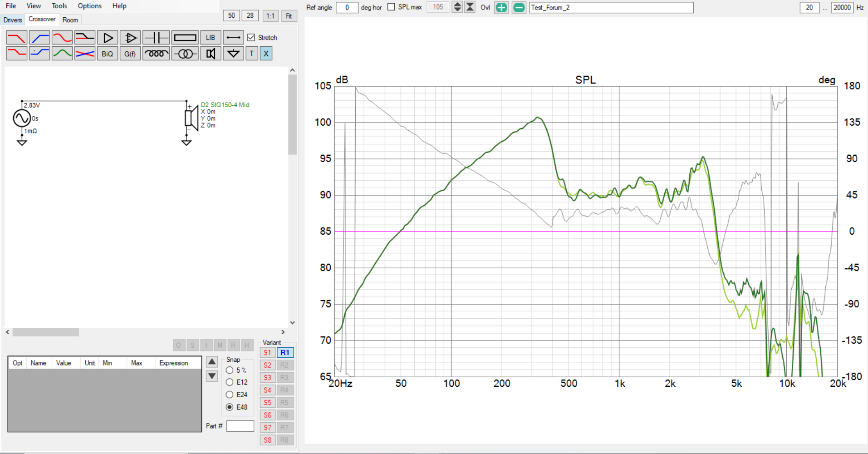Select the wire connection tool
The image size is (868, 454).
point(233,37)
